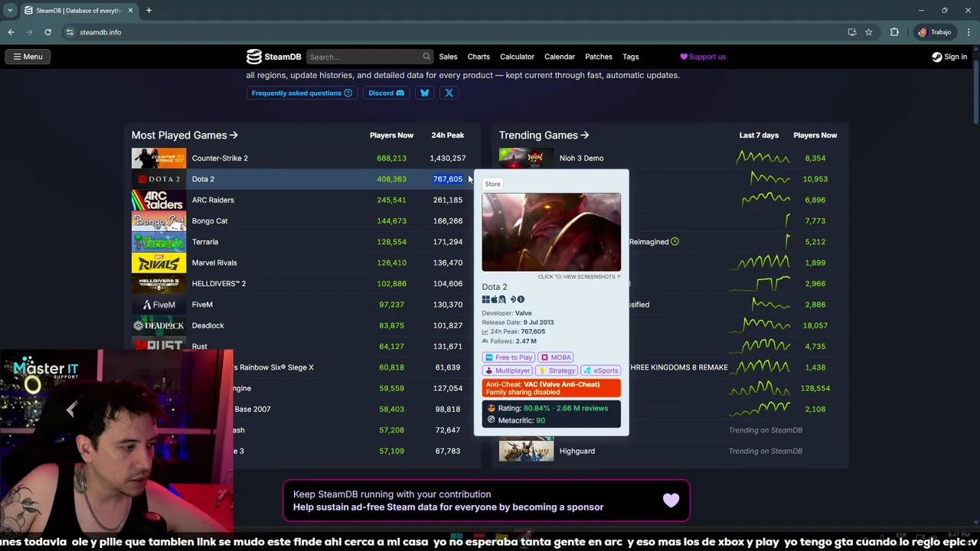Sign in through Steam

point(949,57)
